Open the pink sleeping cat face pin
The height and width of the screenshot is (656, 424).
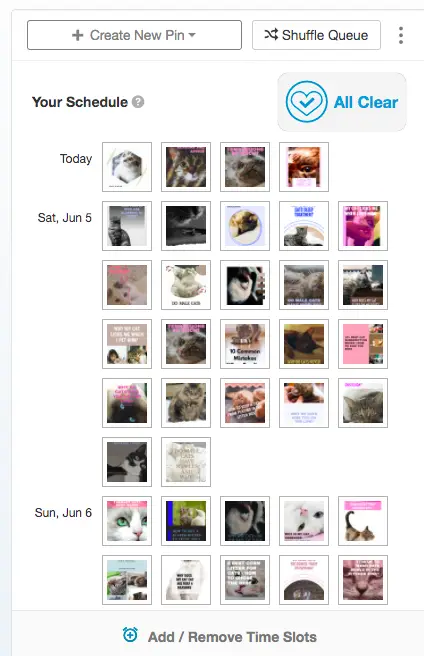[x=363, y=580]
